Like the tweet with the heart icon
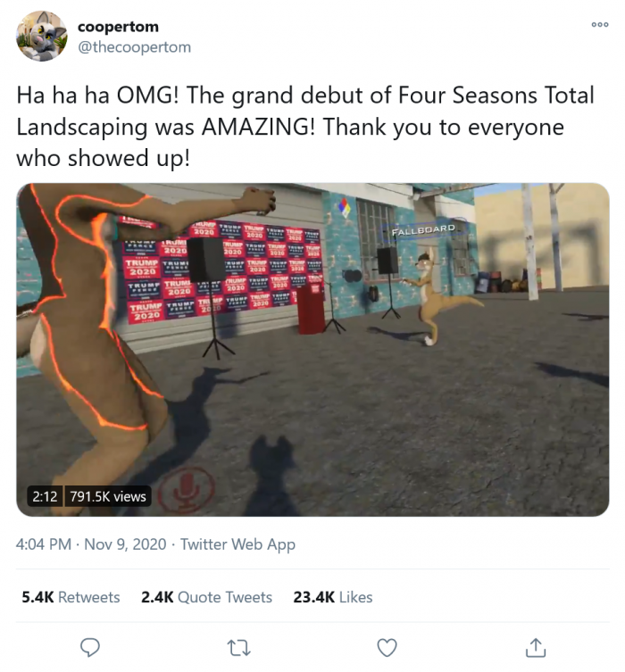The height and width of the screenshot is (672, 625). click(x=387, y=647)
